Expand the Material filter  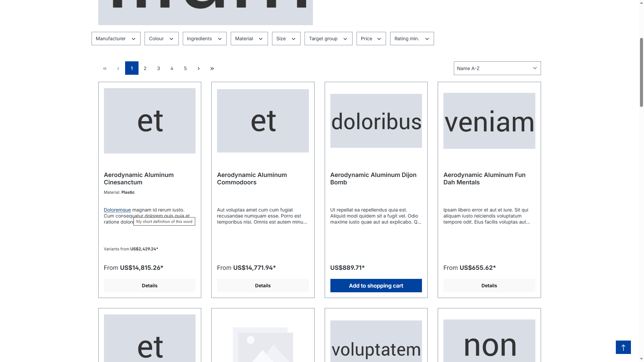pyautogui.click(x=249, y=39)
